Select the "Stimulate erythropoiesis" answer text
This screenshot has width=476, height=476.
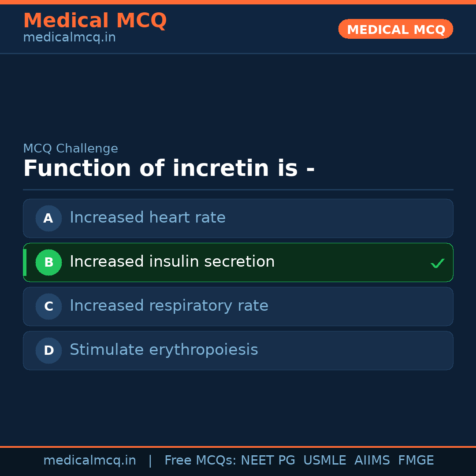[x=164, y=350]
